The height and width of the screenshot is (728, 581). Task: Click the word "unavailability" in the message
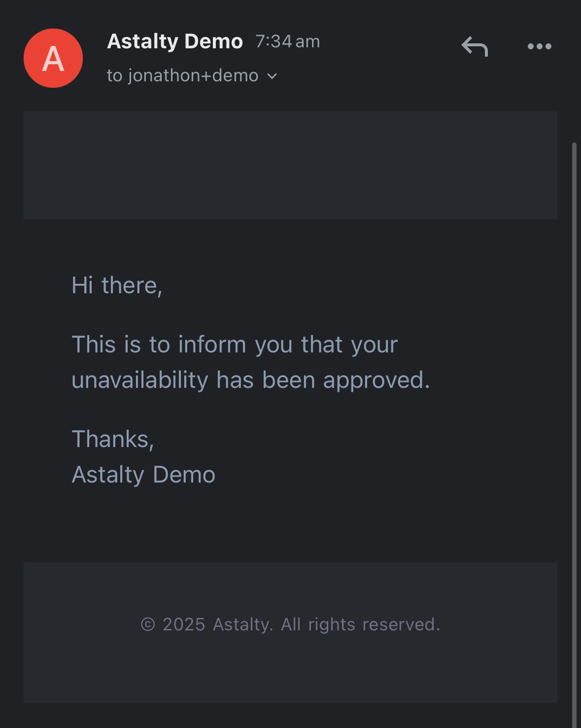click(140, 380)
